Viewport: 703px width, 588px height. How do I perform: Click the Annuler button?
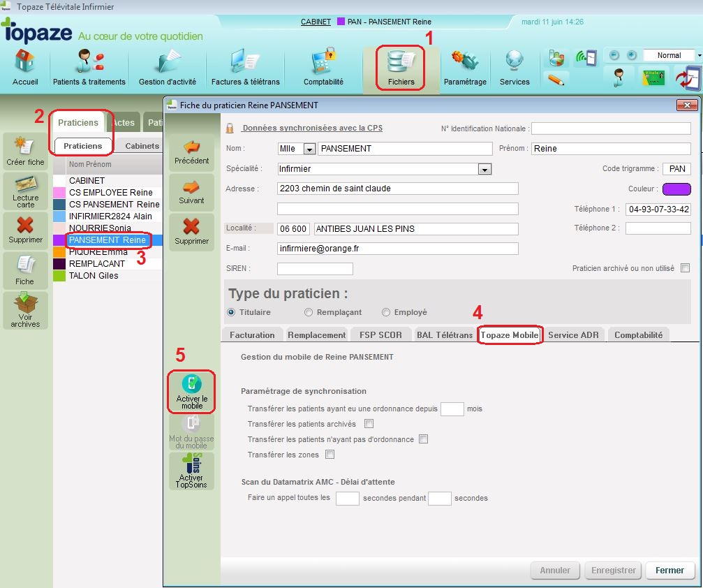[555, 570]
